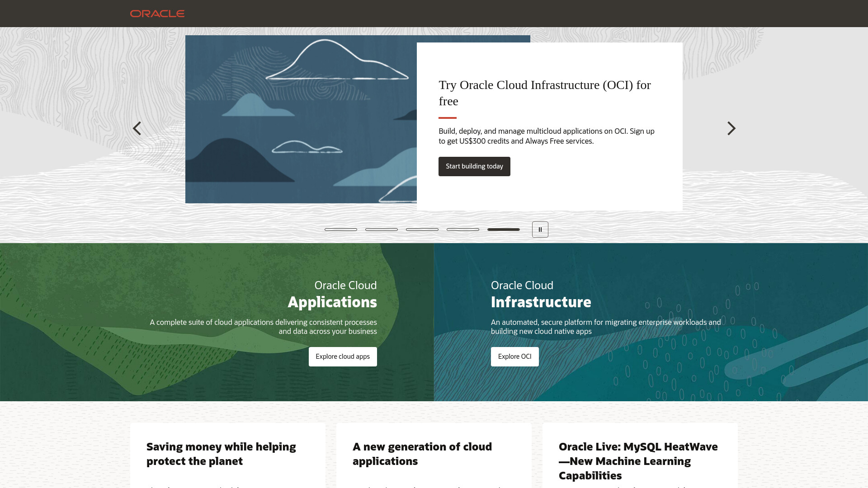Open 'Saving money while helping protect the planet' card
Viewport: 868px width, 488px height.
click(228, 455)
